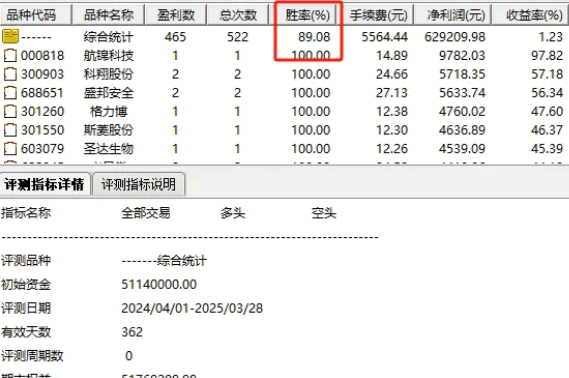Click net profit 9782.03 of 航锦科技

click(x=462, y=56)
